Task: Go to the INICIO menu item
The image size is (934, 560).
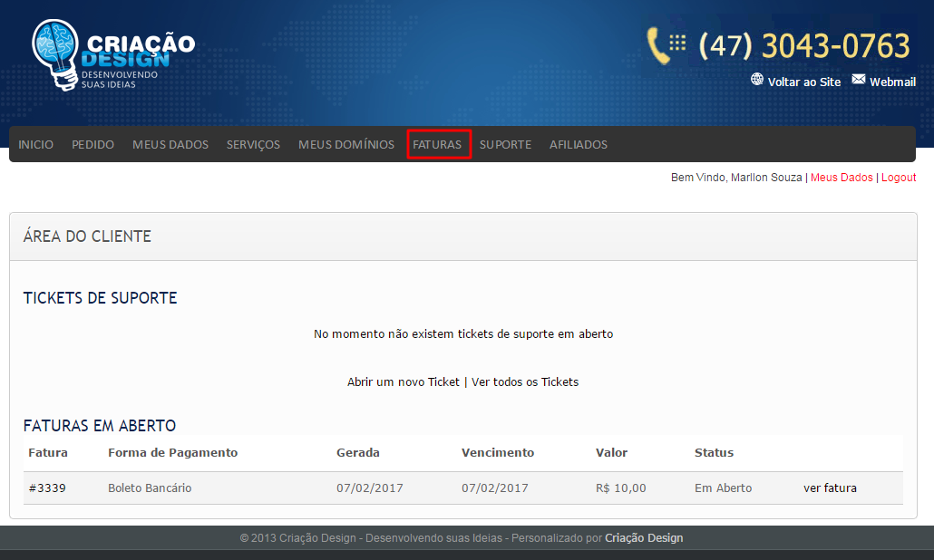Action: [x=36, y=144]
